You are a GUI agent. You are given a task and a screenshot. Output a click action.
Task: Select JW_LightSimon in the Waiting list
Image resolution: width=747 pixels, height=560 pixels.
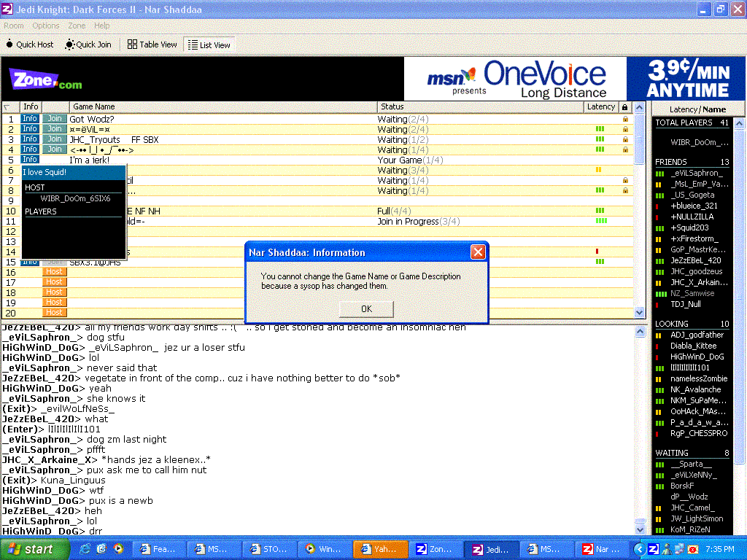(697, 518)
